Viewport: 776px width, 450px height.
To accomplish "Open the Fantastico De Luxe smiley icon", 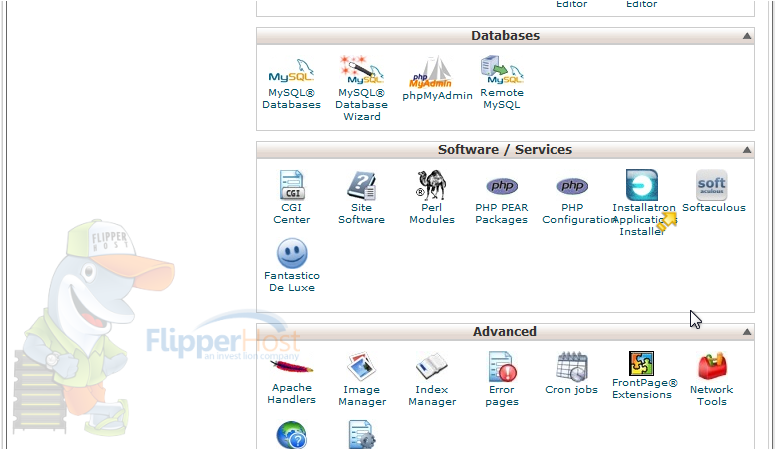I will [292, 253].
